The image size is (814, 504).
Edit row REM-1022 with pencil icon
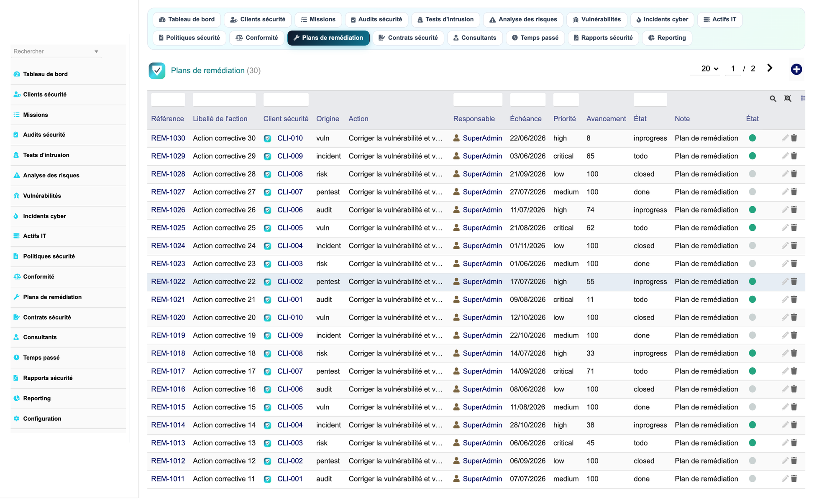(785, 281)
